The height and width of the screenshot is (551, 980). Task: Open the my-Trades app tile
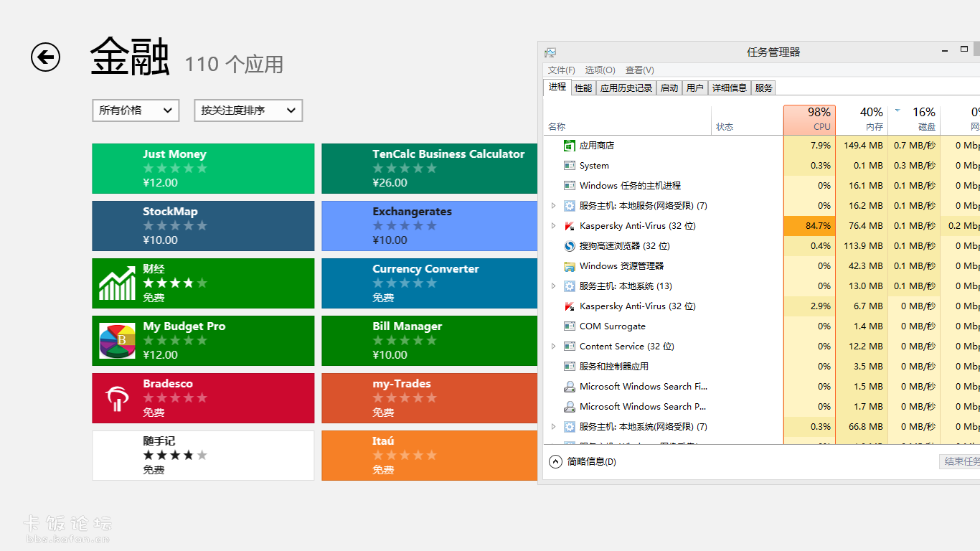click(429, 398)
